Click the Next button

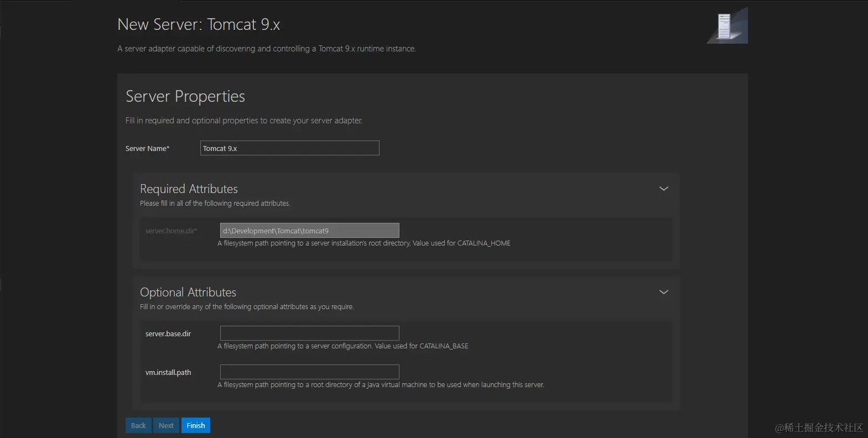166,425
